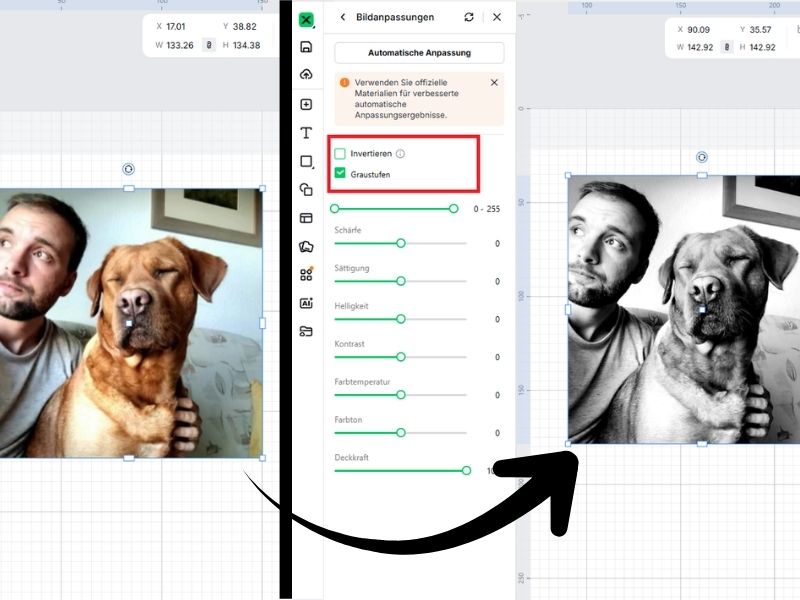Reset the image adjustments with refresh icon
Viewport: 800px width, 600px height.
coord(469,17)
